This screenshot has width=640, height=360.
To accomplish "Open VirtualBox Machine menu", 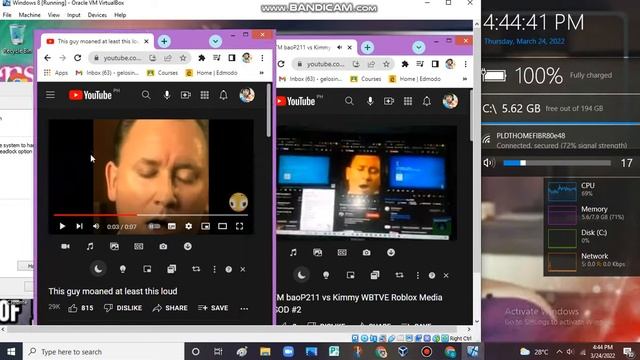I will (29, 15).
